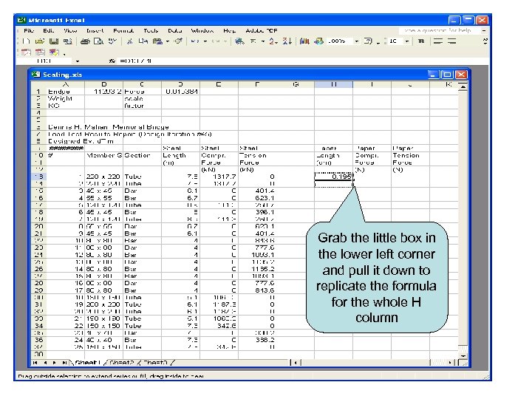Open the Edit menu
532x399 pixels.
[48, 30]
